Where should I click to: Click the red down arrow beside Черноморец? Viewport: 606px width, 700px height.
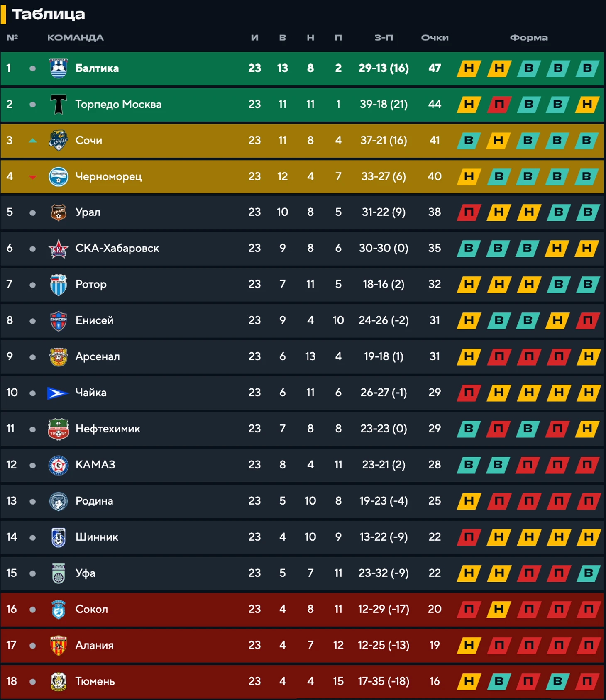[x=32, y=177]
